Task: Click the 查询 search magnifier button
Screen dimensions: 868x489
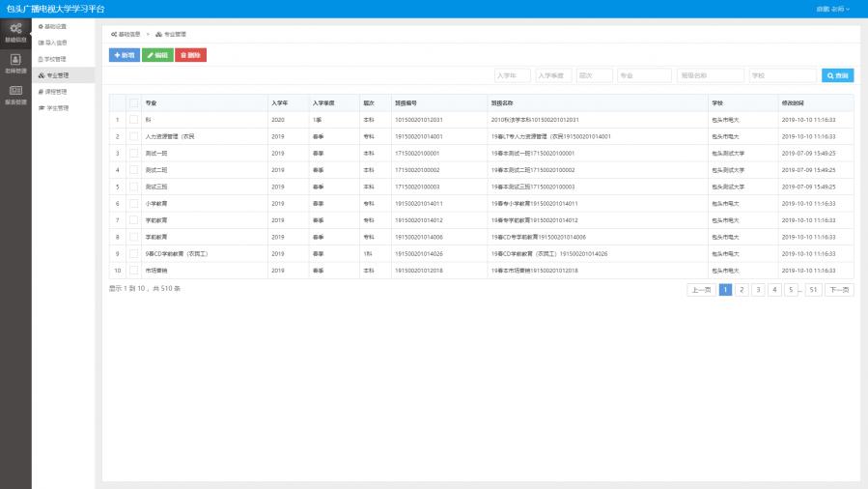Action: pyautogui.click(x=837, y=75)
